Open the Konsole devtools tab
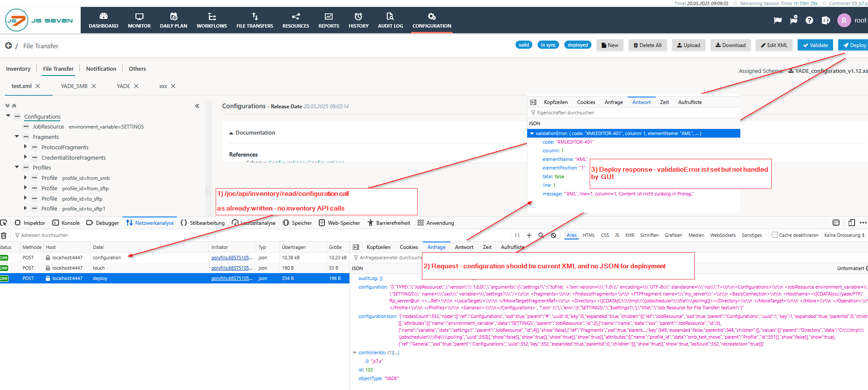 [66, 223]
